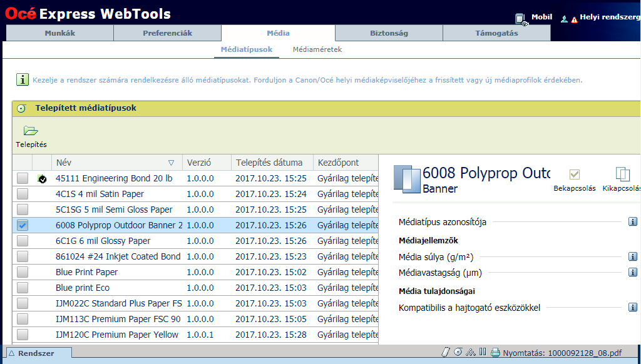Click the Verzió column header
The width and height of the screenshot is (641, 364).
(x=207, y=163)
